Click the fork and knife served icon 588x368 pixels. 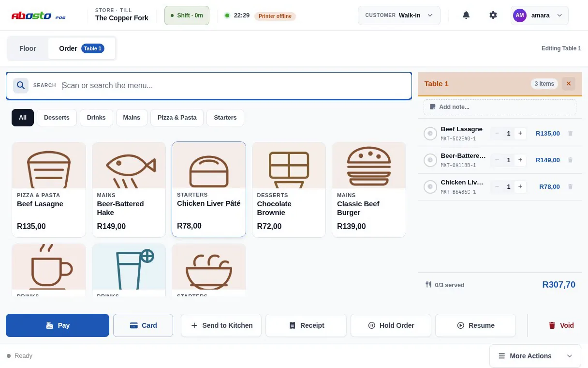428,285
